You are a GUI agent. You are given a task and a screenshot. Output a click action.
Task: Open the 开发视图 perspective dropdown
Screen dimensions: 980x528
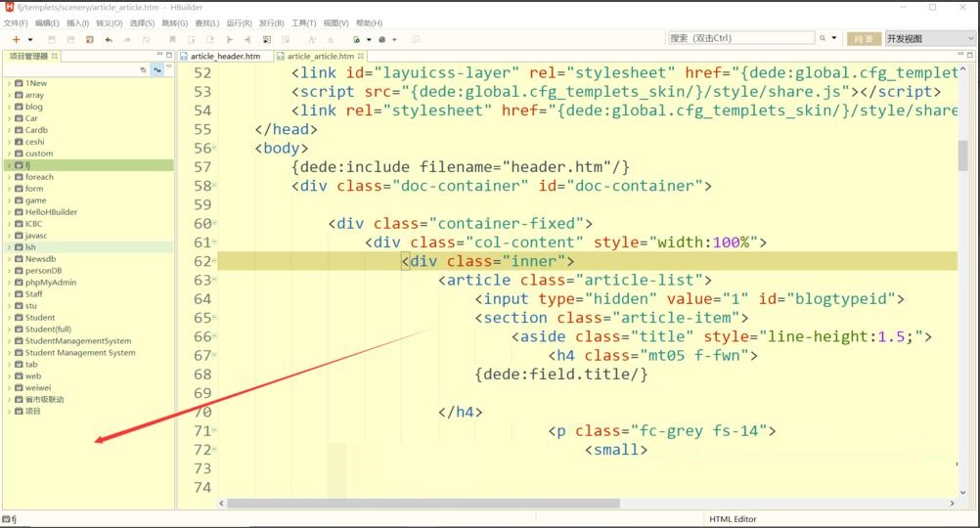929,39
